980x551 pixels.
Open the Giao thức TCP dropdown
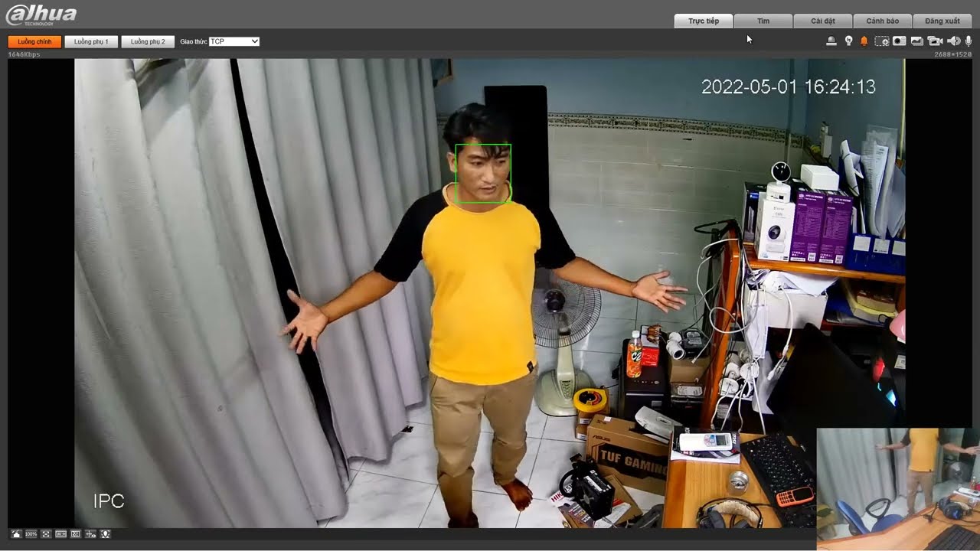pos(234,41)
